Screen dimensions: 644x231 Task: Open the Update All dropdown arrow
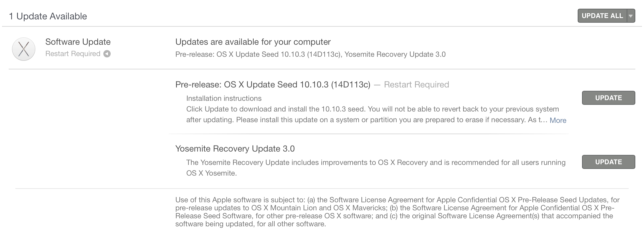[631, 16]
